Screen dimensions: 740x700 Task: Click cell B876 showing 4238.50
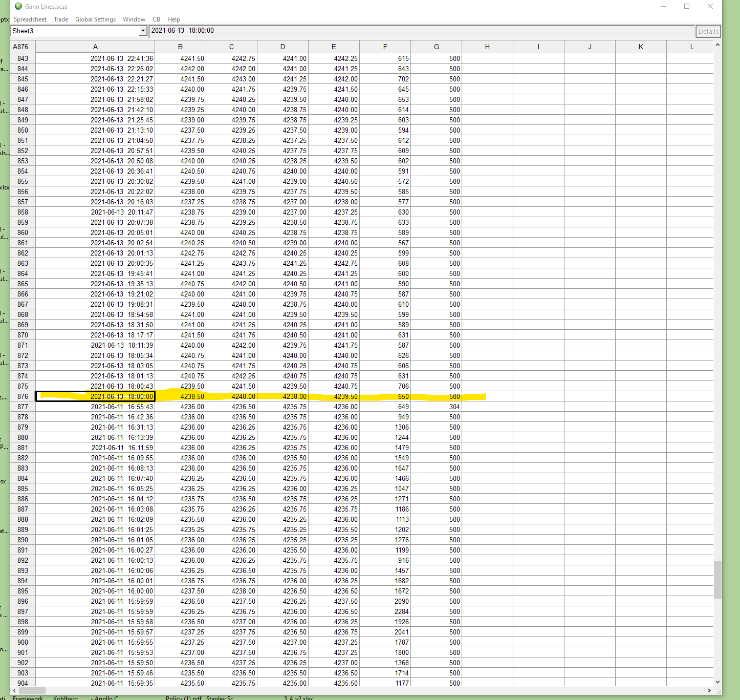tap(180, 396)
